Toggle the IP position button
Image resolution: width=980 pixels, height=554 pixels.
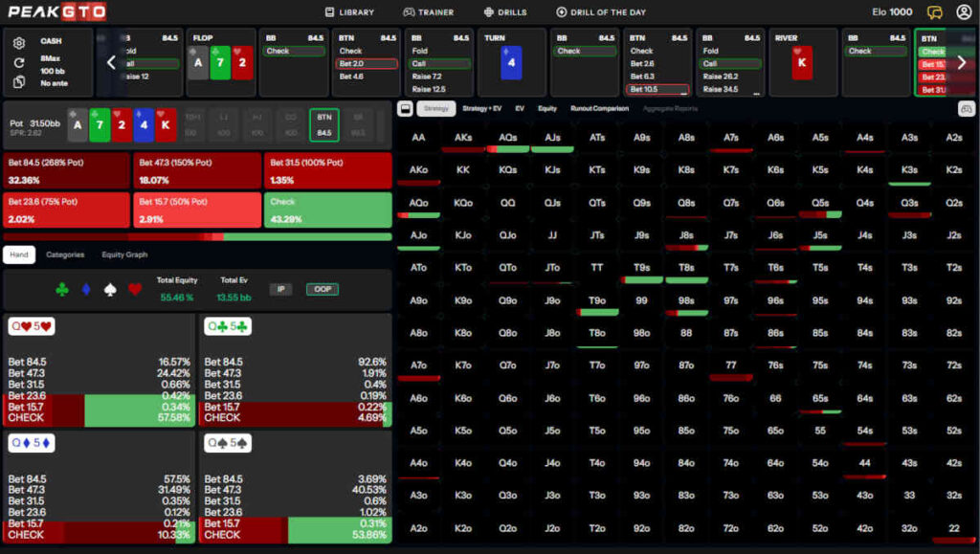pos(280,289)
